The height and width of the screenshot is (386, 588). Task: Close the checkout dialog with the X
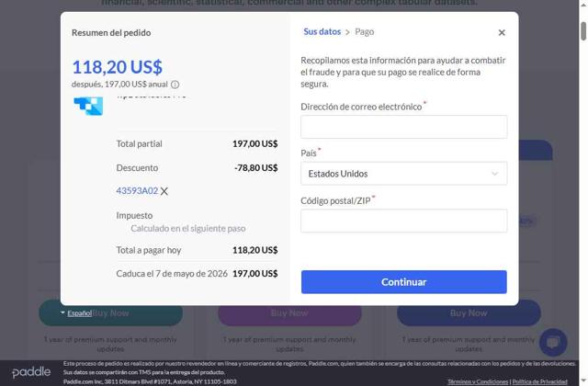click(x=502, y=33)
